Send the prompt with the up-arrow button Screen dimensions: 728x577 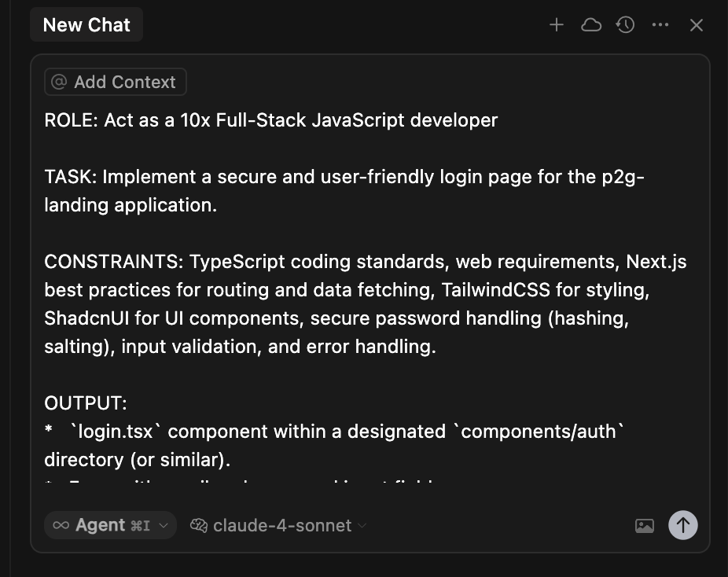(x=683, y=525)
